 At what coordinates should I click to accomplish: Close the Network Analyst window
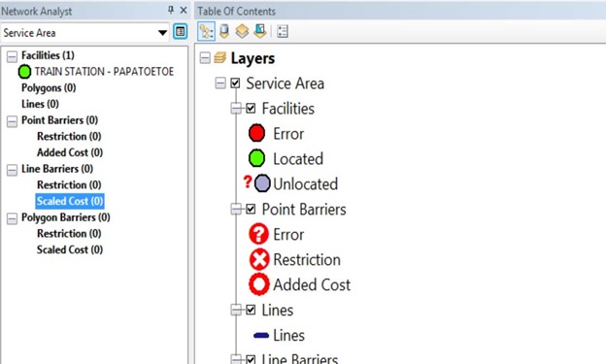coord(184,10)
